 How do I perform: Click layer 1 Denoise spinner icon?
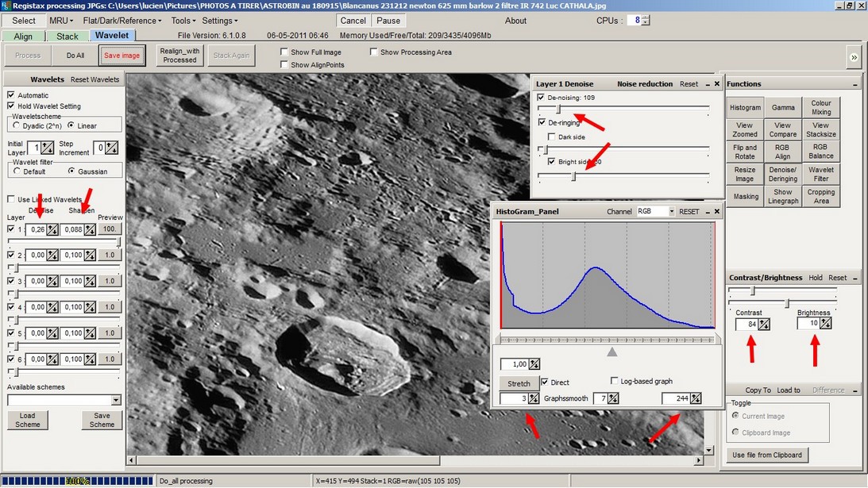click(52, 229)
